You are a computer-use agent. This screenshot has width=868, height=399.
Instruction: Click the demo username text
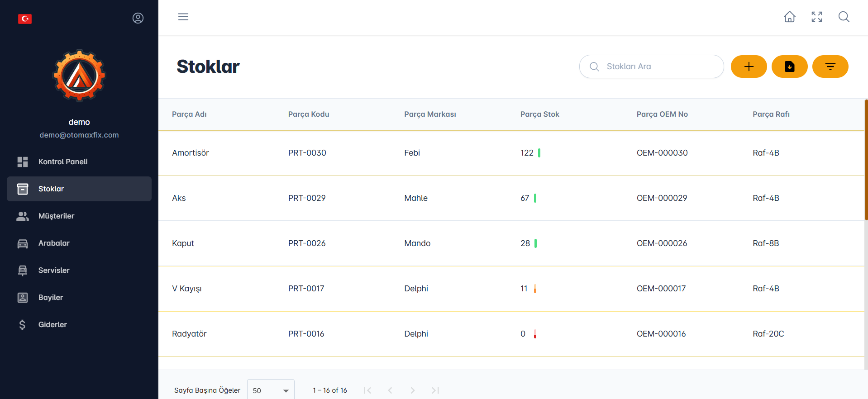79,122
